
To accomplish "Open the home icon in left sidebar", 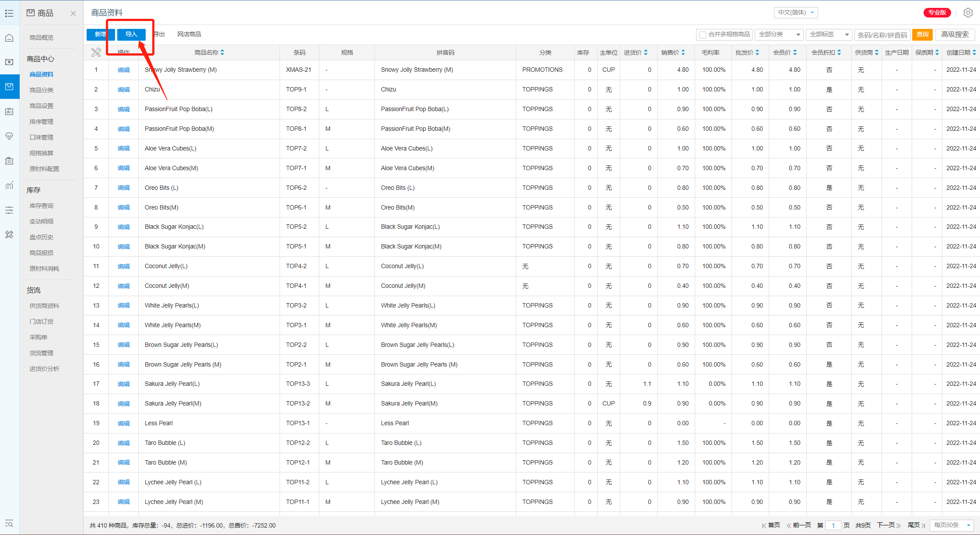I will (x=9, y=38).
